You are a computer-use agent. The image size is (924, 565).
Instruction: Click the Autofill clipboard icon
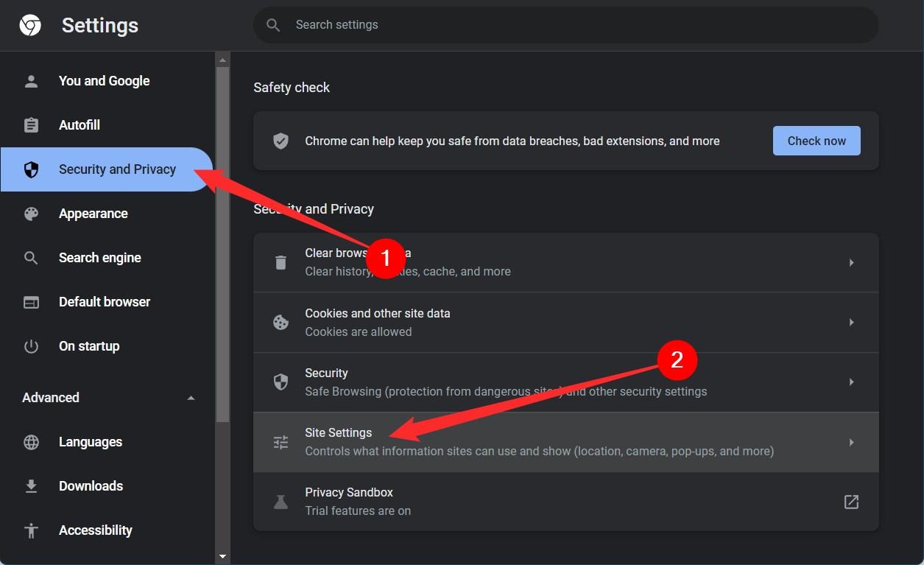pyautogui.click(x=31, y=125)
